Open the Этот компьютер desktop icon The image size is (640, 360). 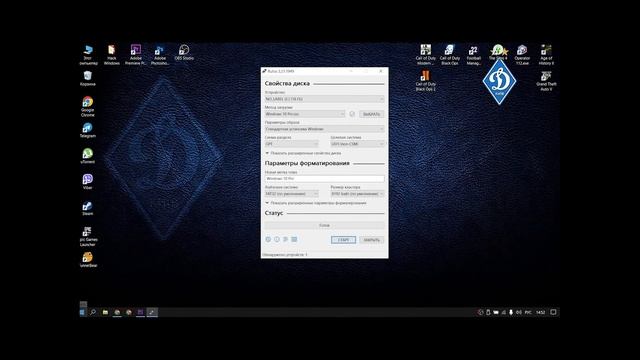(x=88, y=55)
